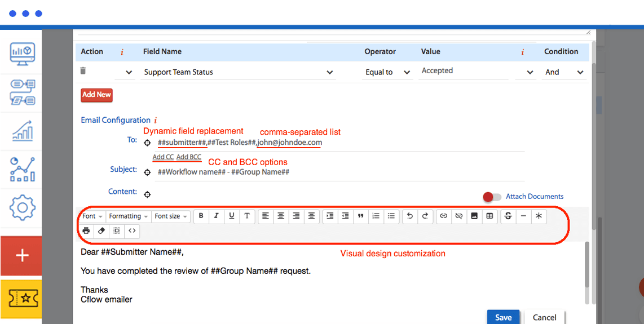Apply italic formatting to email content
Image resolution: width=644 pixels, height=324 pixels.
[217, 216]
